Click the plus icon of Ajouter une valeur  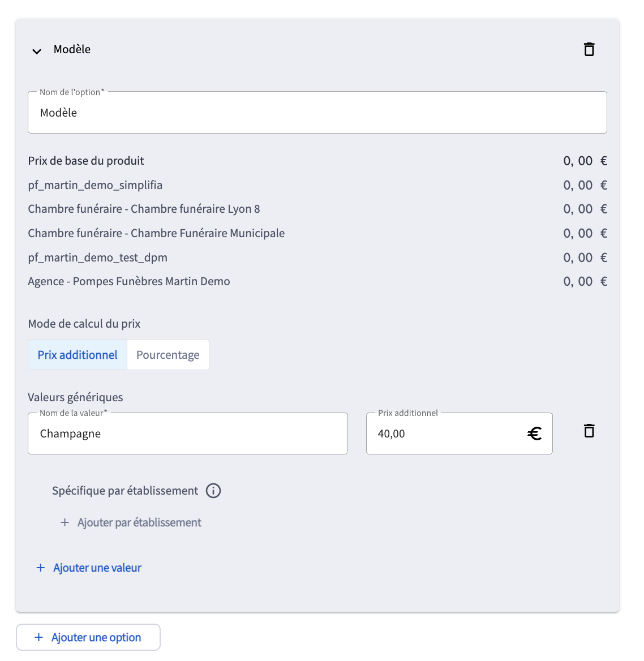[40, 568]
